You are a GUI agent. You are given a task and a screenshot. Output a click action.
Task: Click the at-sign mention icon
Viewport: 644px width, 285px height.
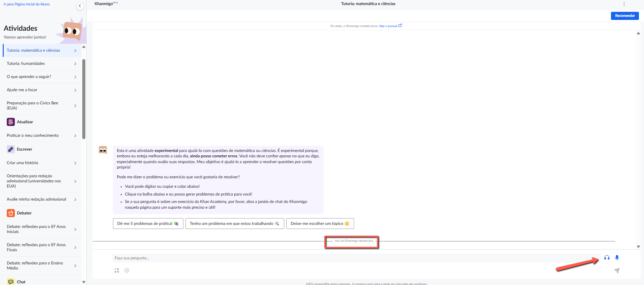click(x=127, y=270)
